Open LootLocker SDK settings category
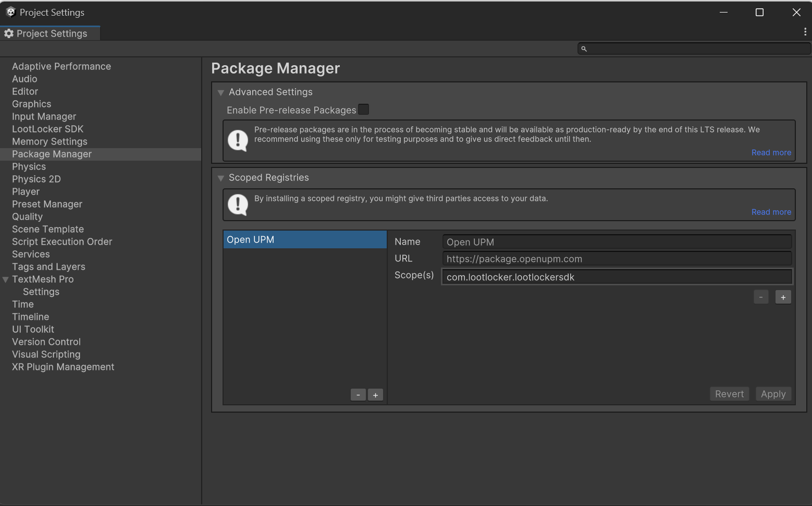Screen dimensions: 812x506 click(x=47, y=129)
